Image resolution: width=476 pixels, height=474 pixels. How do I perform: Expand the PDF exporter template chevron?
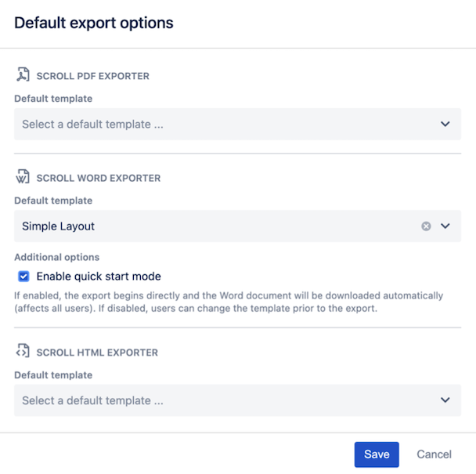click(x=445, y=124)
